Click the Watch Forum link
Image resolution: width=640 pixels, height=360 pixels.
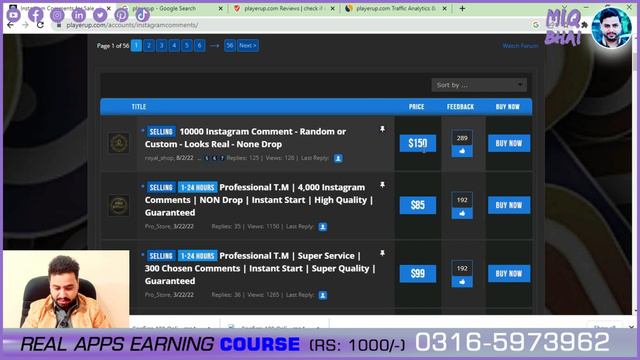[x=520, y=46]
